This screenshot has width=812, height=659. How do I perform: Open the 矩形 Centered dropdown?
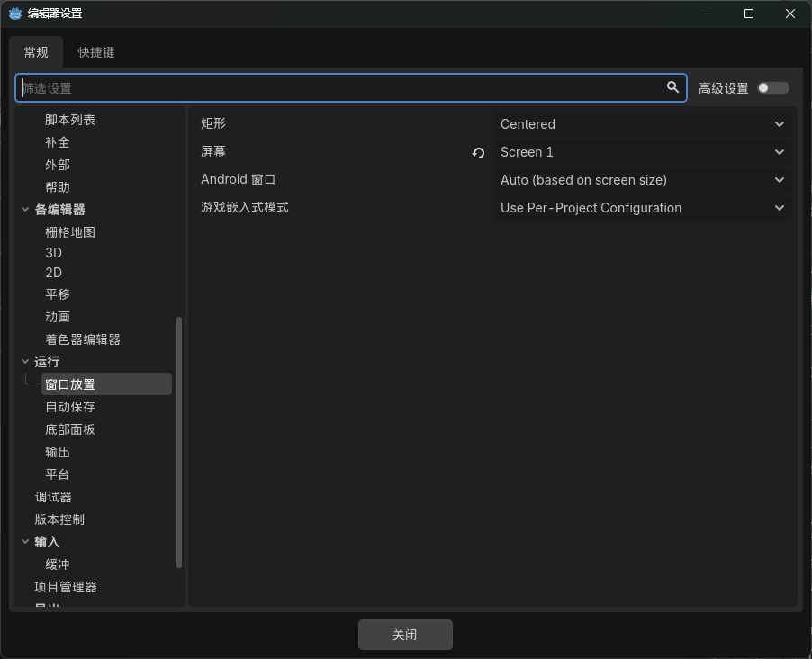(x=642, y=124)
